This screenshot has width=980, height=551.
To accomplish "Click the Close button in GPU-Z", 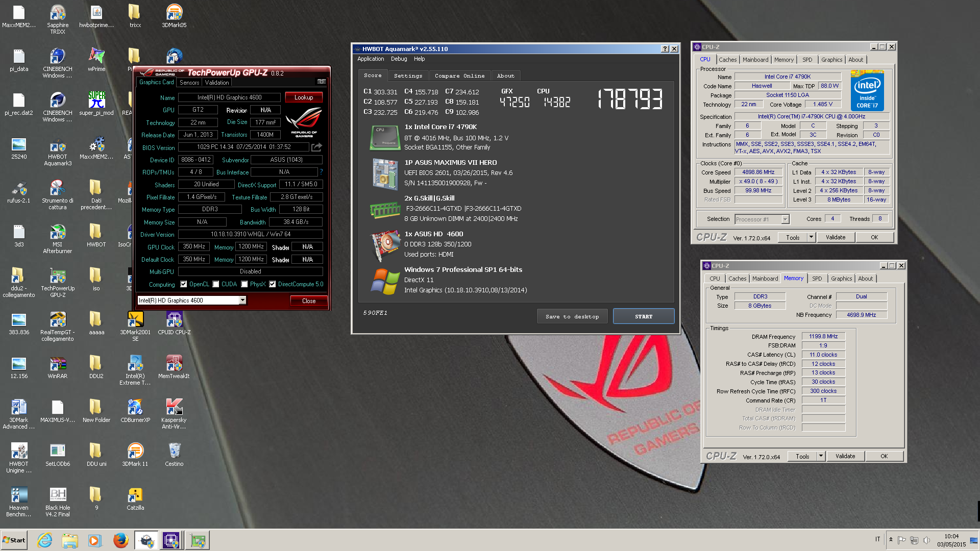I will (x=309, y=301).
